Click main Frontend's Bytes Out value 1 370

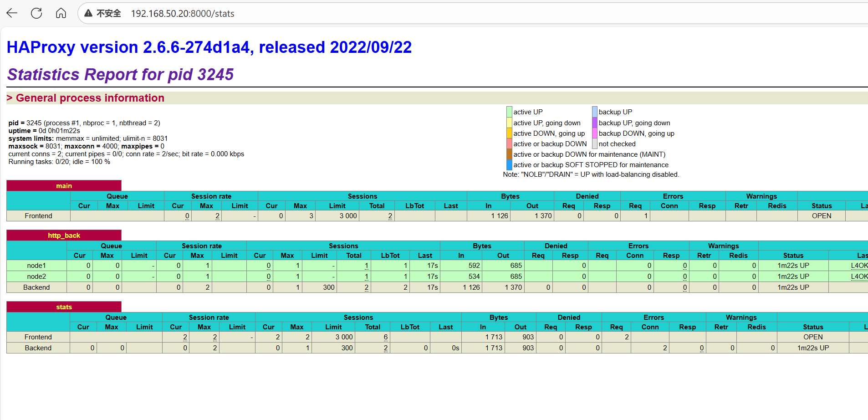click(543, 216)
